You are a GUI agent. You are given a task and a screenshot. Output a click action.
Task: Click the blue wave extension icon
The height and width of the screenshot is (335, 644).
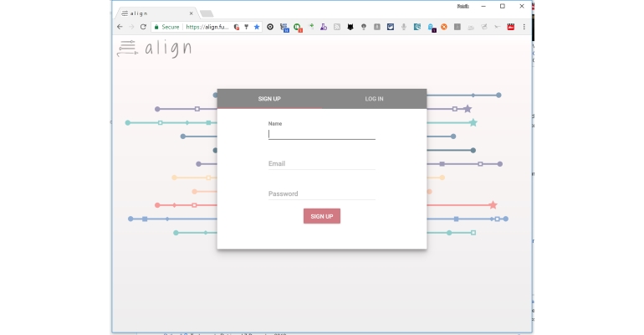(x=417, y=27)
